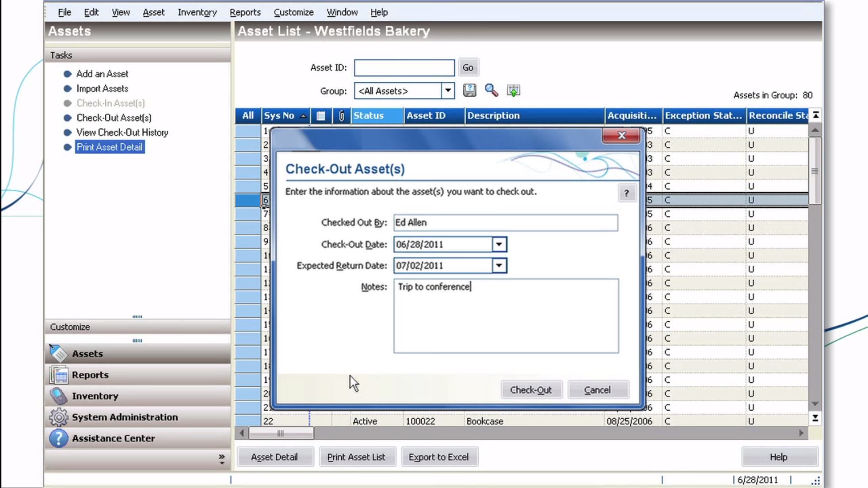This screenshot has width=868, height=488.
Task: Open the Check-Out Date calendar dropdown
Action: [499, 244]
